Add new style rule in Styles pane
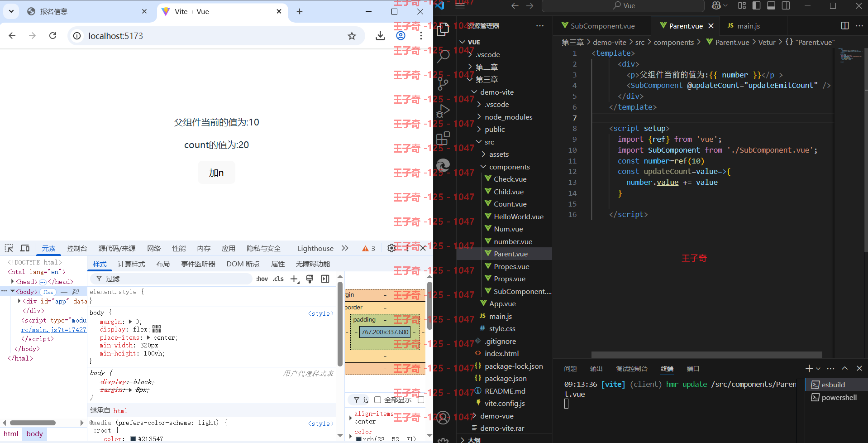Viewport: 868px width, 443px height. [x=294, y=279]
